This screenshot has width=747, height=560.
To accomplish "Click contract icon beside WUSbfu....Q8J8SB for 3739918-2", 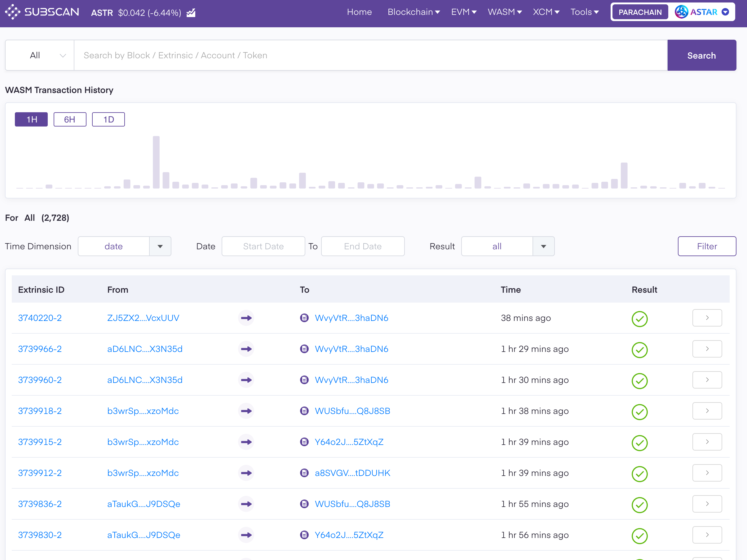I will [x=304, y=411].
